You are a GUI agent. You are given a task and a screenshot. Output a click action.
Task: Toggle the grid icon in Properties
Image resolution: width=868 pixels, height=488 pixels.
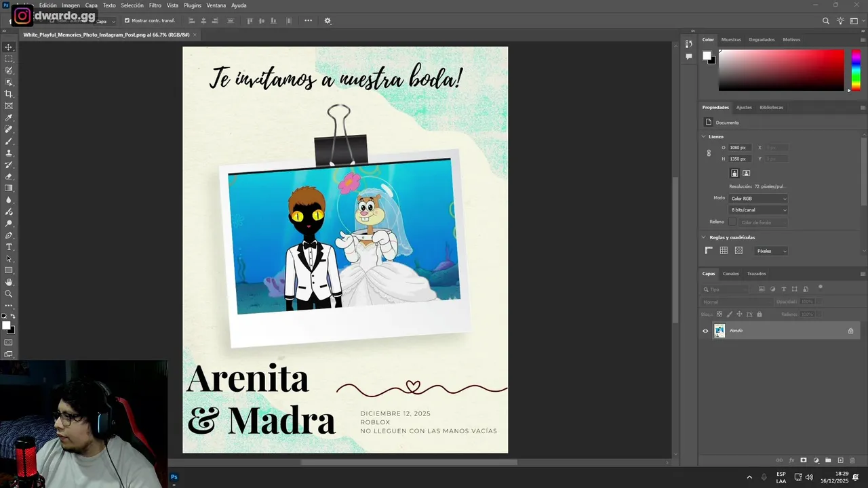[724, 251]
